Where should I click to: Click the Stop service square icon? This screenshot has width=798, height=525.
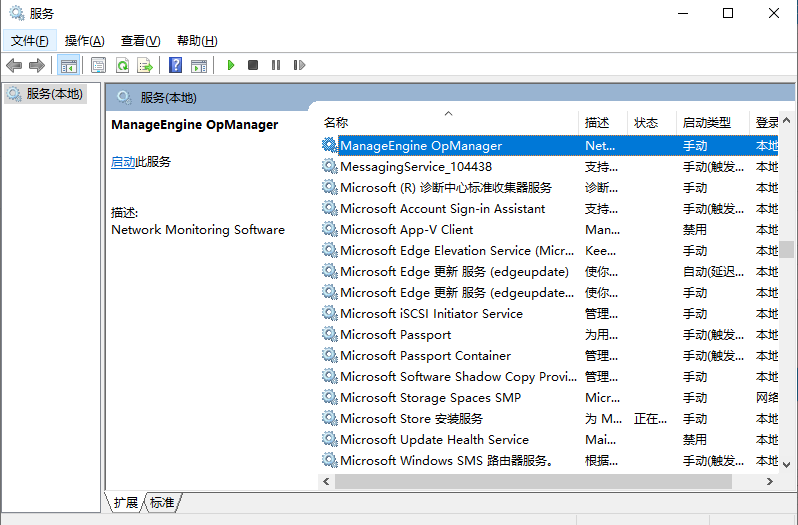coord(253,65)
